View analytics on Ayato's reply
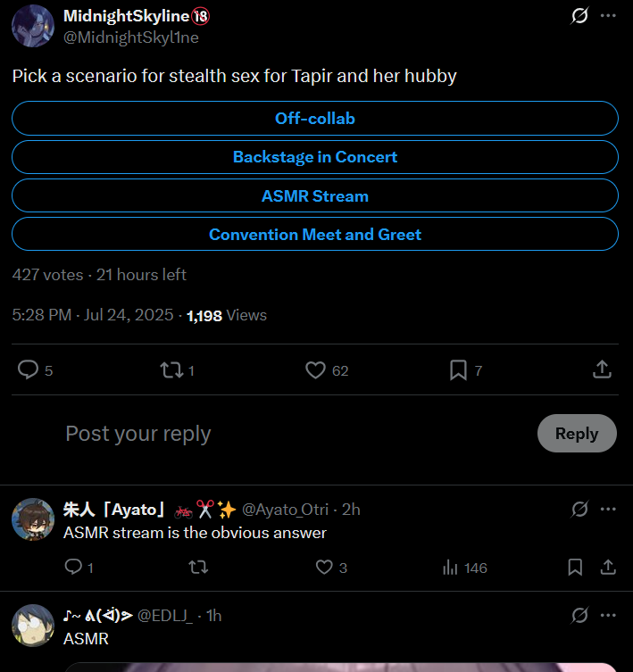The height and width of the screenshot is (672, 633). (x=452, y=567)
